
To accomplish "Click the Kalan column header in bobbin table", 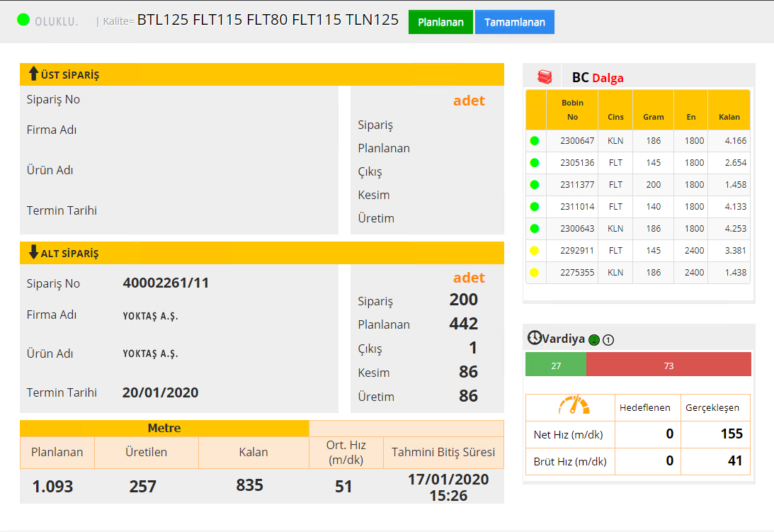I will click(x=729, y=117).
